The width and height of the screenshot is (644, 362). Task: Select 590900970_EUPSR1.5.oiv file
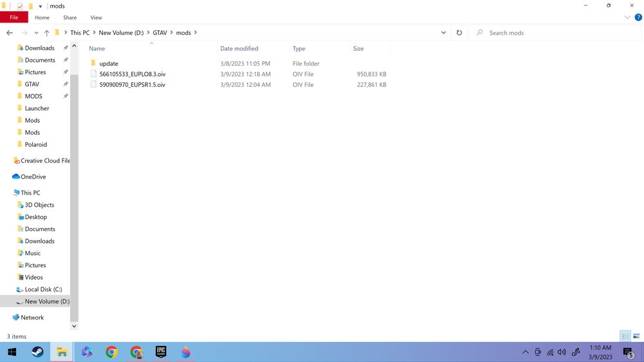point(132,84)
